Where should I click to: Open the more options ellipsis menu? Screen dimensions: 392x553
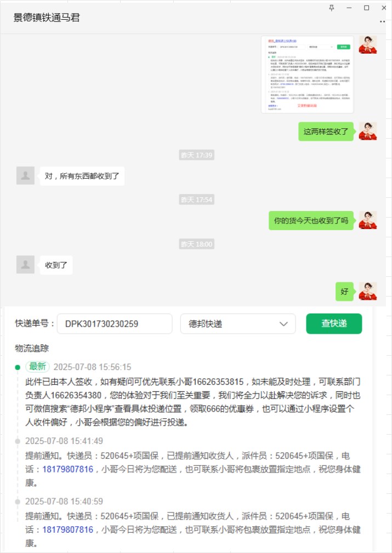(383, 22)
